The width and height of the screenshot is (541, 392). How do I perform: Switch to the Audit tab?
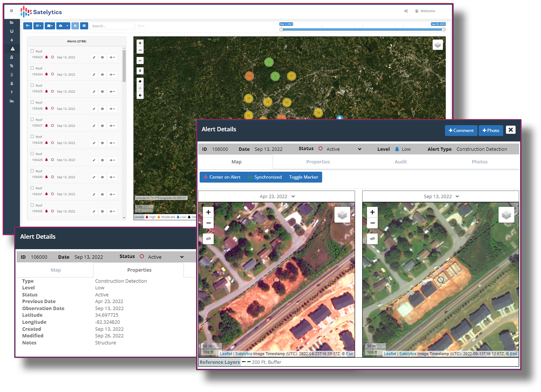[400, 162]
